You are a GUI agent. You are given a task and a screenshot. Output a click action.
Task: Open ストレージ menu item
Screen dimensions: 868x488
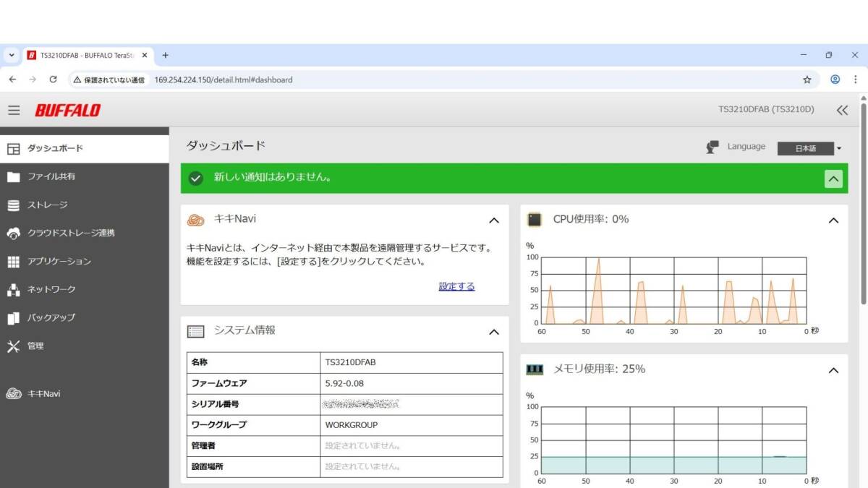85,205
